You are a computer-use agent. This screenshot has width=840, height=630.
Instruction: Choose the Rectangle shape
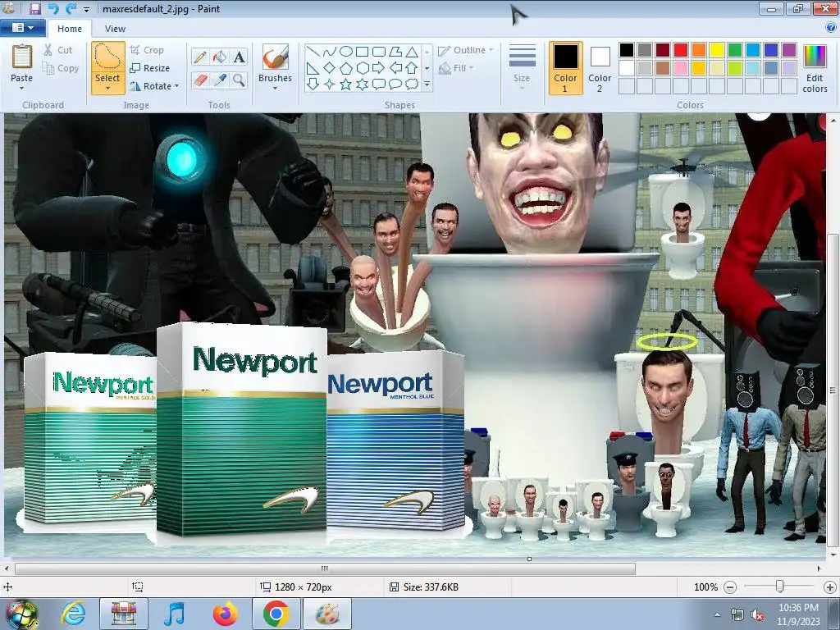click(x=362, y=52)
